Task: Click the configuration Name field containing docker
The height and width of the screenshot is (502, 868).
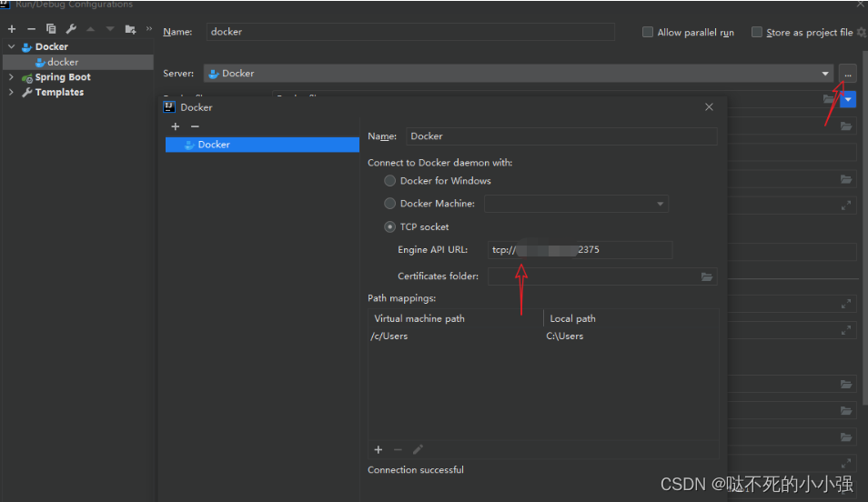Action: [x=410, y=32]
